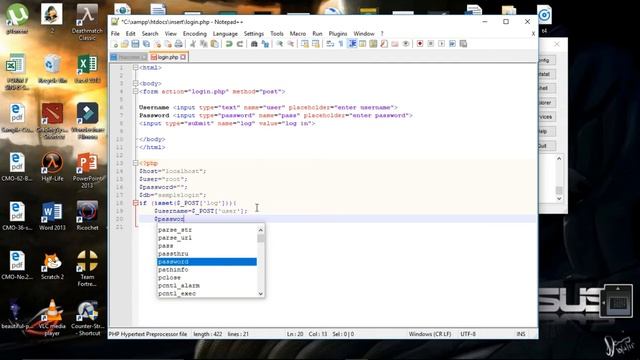Click autocomplete list scroll-down arrow
This screenshot has width=640, height=360.
coord(261,293)
